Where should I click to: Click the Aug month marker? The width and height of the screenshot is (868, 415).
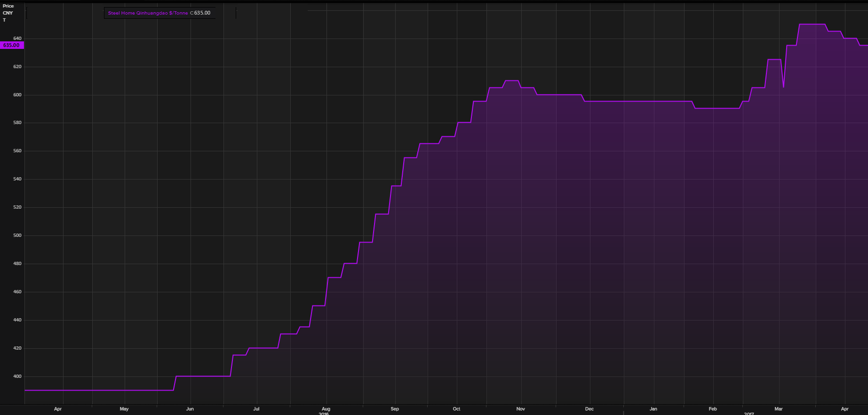point(326,409)
